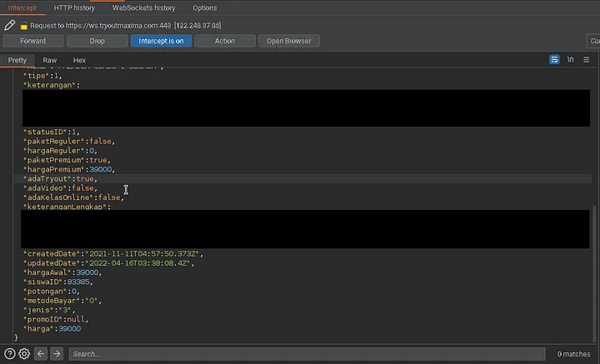Click the "adaKelasOnline":false line

click(74, 197)
